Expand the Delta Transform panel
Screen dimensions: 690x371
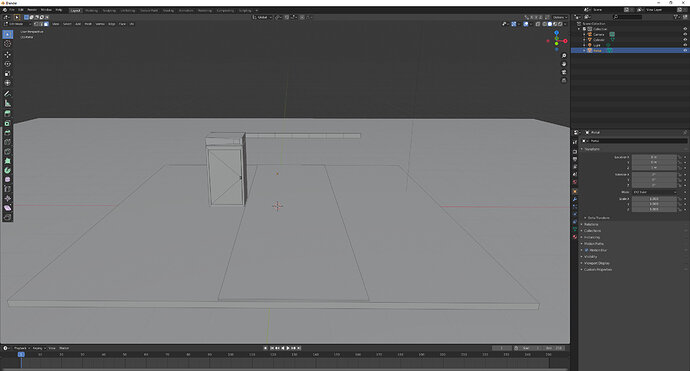(x=597, y=218)
